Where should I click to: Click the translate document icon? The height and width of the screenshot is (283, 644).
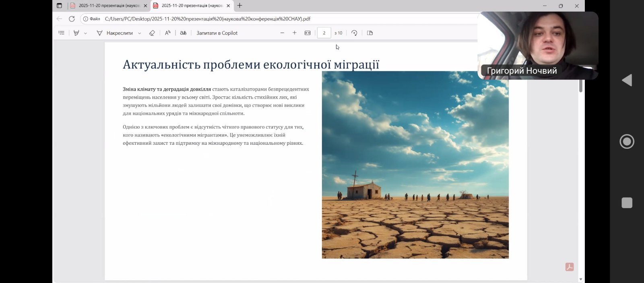(183, 33)
